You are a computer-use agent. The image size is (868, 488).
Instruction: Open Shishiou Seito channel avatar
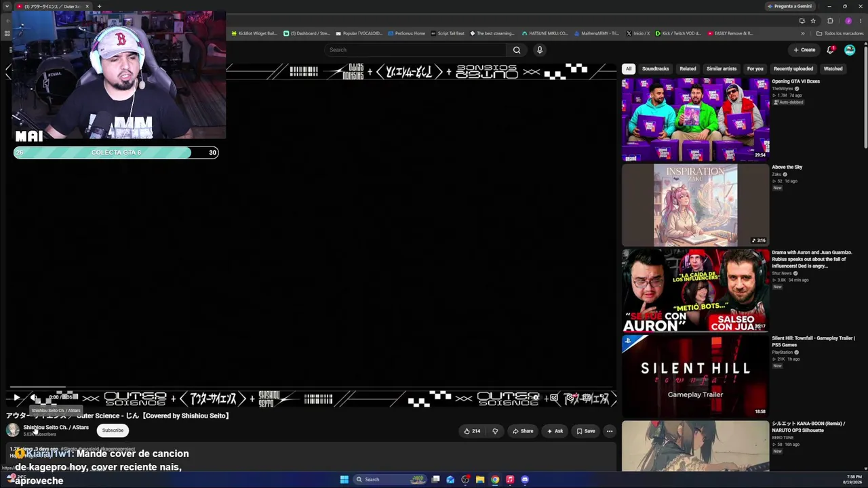point(13,430)
